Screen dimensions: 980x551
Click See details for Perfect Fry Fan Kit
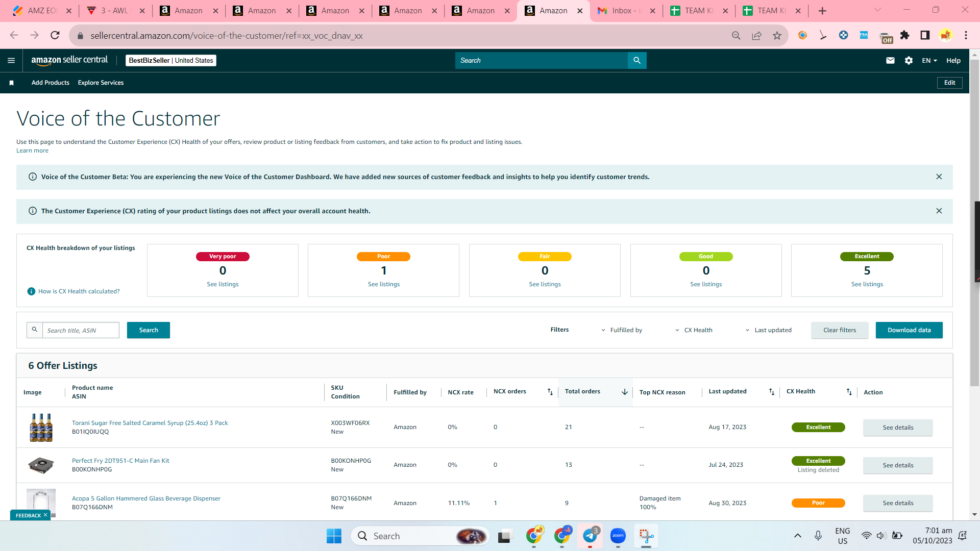point(898,465)
